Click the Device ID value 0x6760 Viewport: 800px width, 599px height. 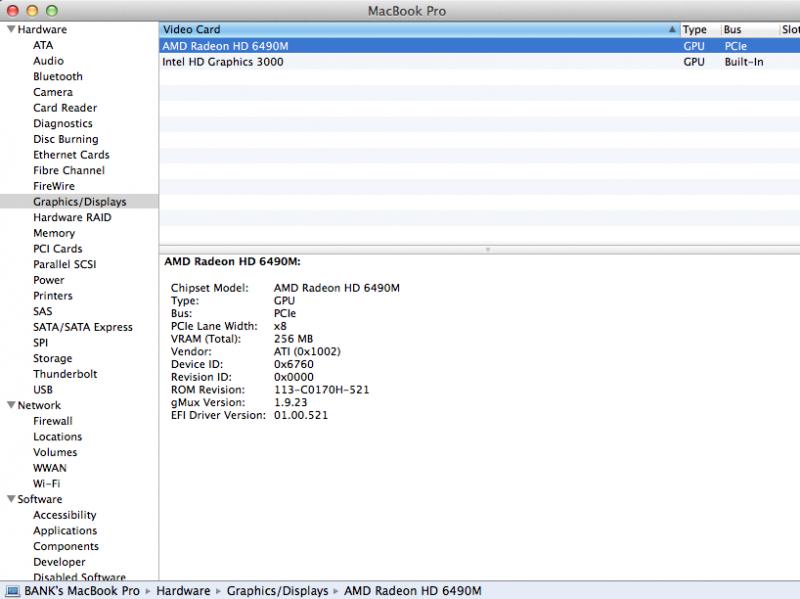pos(294,364)
